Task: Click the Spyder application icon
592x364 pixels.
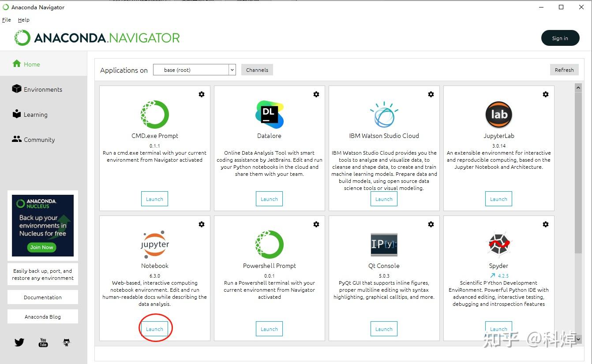Action: pyautogui.click(x=498, y=245)
